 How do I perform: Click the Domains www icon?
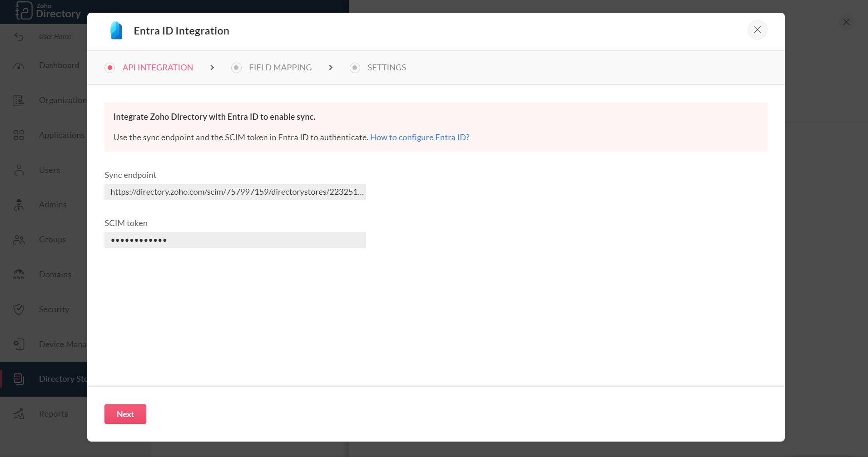19,275
